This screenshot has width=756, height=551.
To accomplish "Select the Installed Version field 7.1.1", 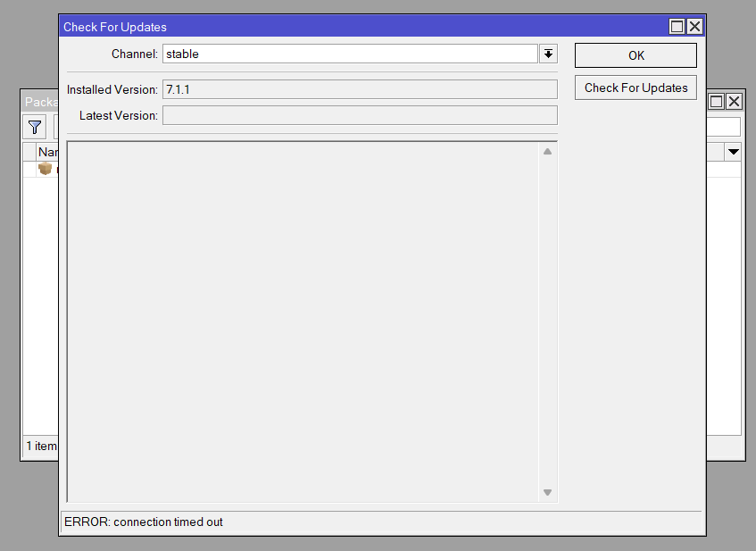I will [x=360, y=89].
